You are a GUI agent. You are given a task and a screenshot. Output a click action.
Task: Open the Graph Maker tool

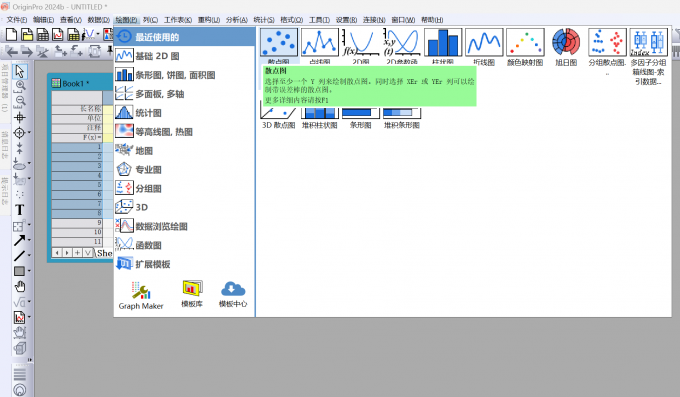pos(141,295)
